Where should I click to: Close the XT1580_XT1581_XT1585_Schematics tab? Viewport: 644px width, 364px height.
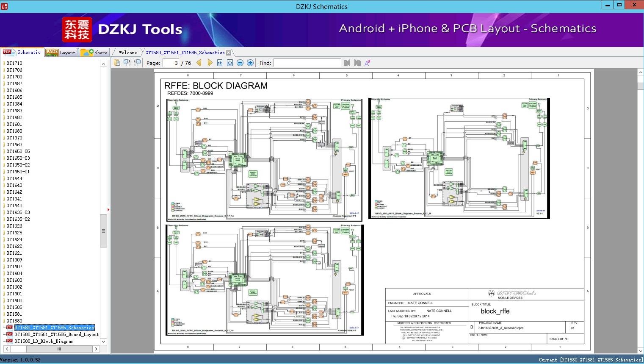(x=229, y=53)
